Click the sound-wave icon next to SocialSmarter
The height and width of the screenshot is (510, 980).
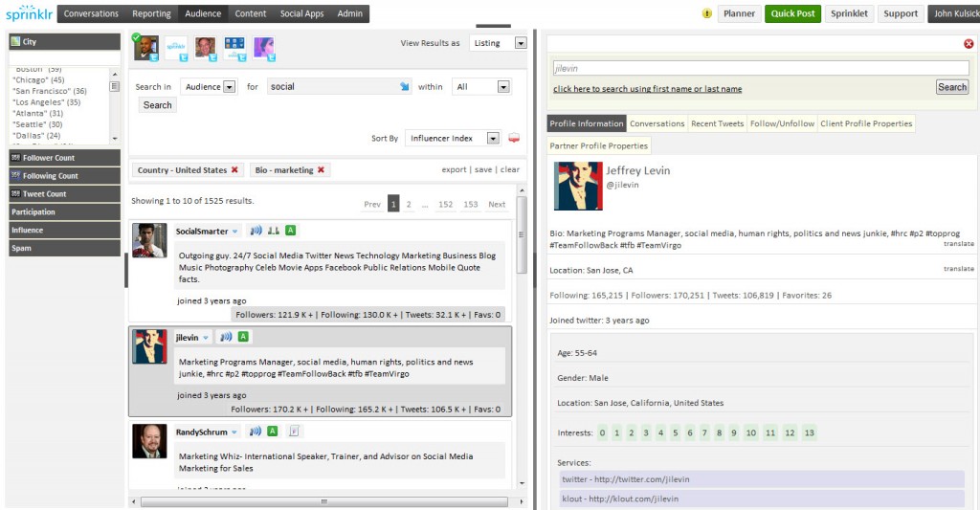pos(256,231)
